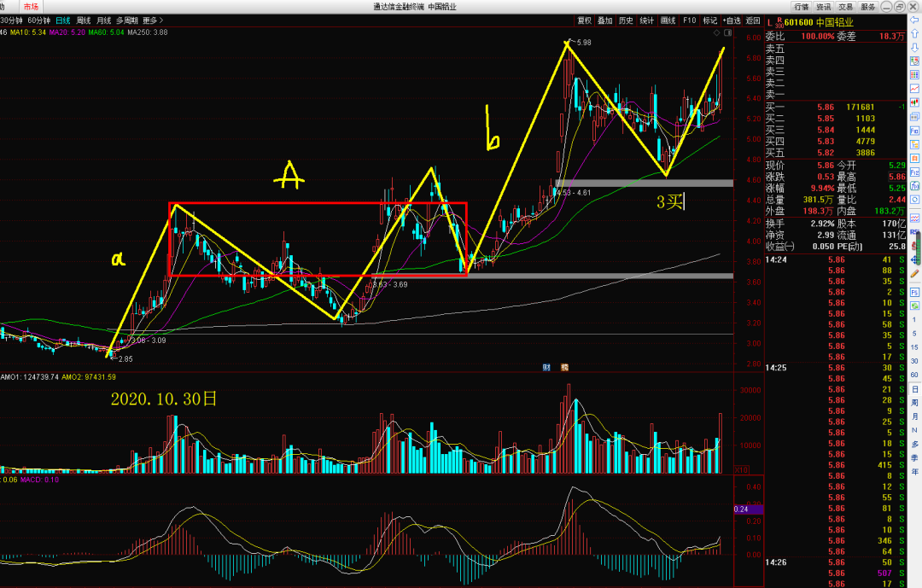The height and width of the screenshot is (588, 922).
Task: Open F10 company info
Action: tap(689, 20)
